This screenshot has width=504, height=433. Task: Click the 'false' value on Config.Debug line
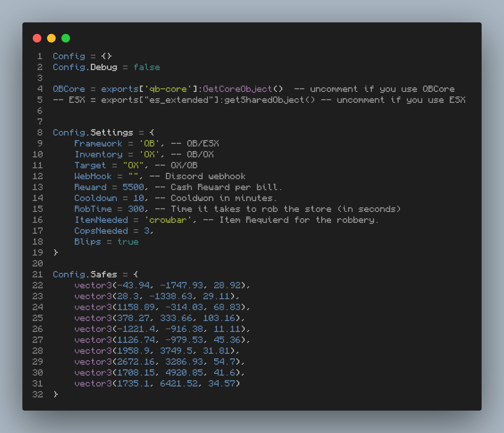pos(147,67)
